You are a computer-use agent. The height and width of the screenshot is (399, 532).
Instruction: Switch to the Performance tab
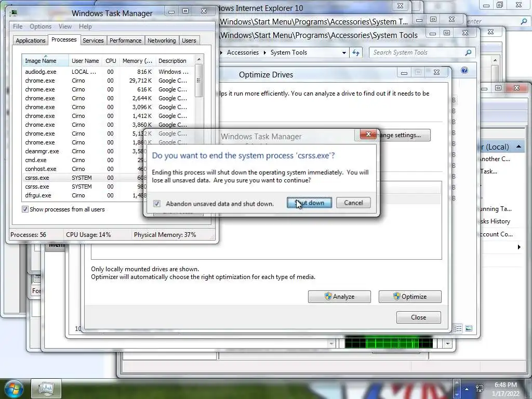(125, 41)
